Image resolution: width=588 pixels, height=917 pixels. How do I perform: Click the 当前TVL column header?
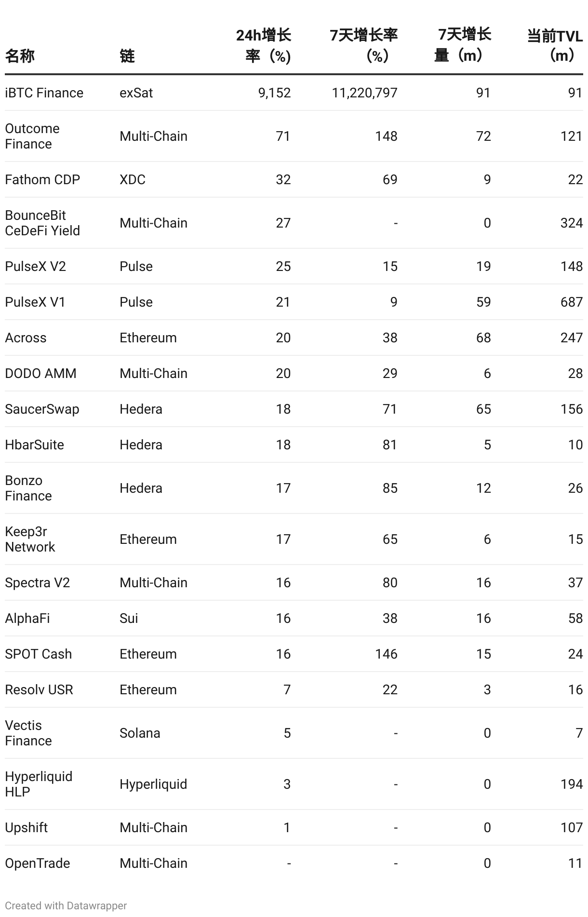pos(555,46)
